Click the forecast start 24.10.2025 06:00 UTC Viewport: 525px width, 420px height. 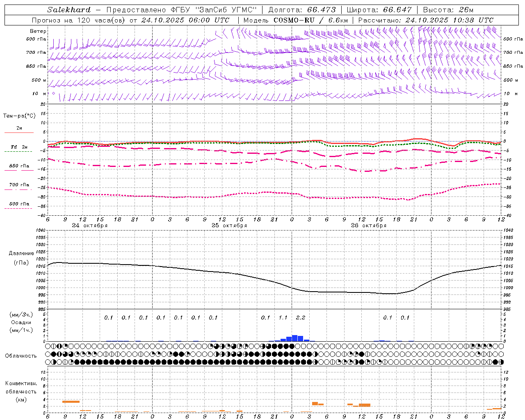pos(185,20)
